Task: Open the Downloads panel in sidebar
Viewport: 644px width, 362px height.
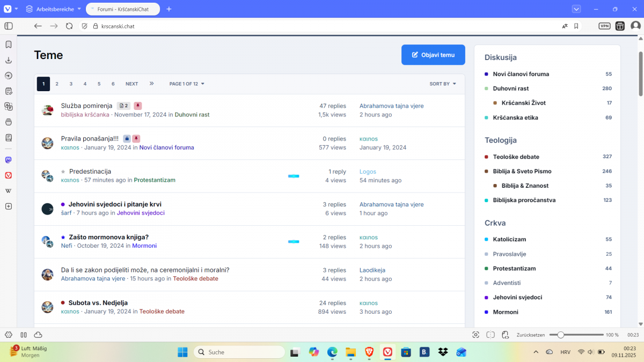Action: click(x=9, y=60)
